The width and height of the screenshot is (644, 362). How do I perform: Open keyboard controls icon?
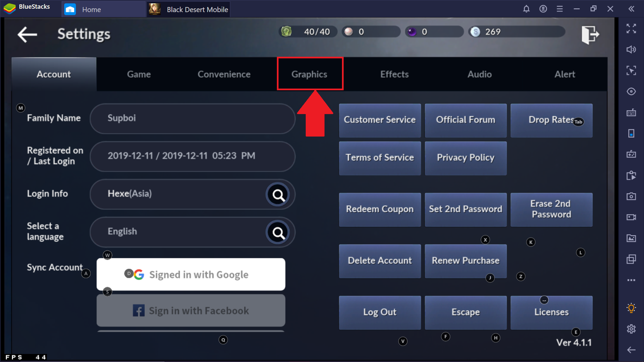coord(631,112)
